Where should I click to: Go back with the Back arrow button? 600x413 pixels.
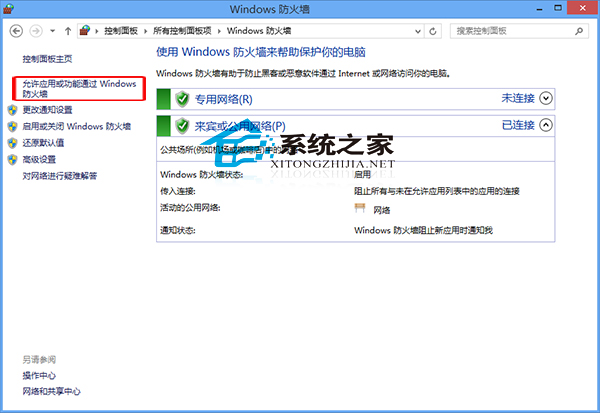tap(16, 31)
